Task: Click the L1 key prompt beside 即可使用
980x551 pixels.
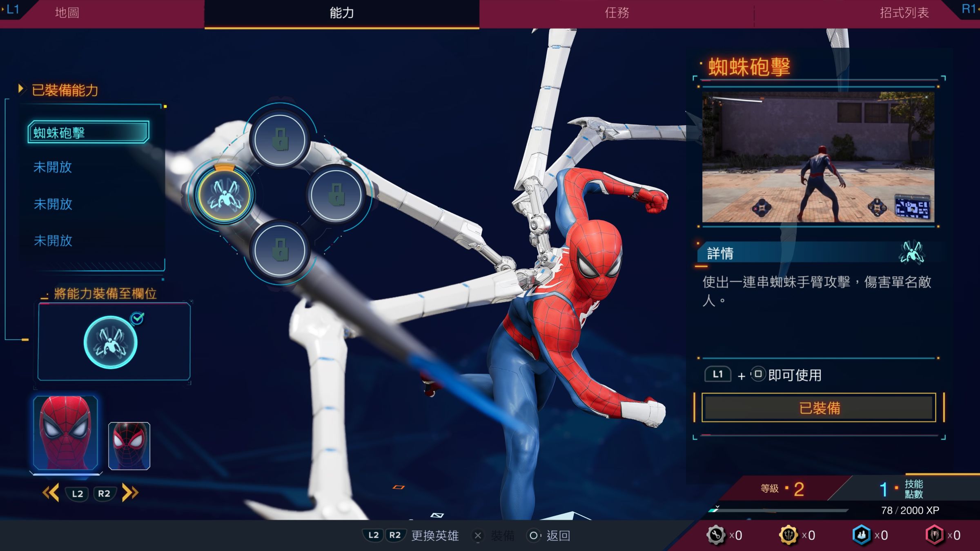Action: (717, 374)
